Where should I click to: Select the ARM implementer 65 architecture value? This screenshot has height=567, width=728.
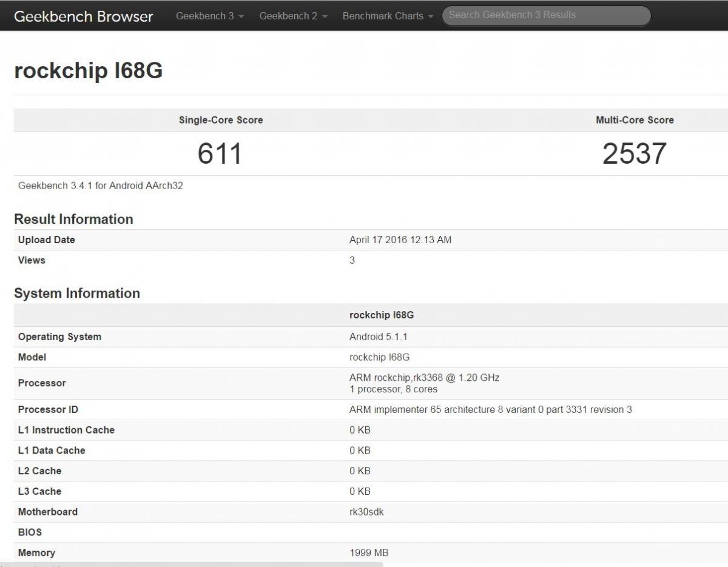click(491, 409)
